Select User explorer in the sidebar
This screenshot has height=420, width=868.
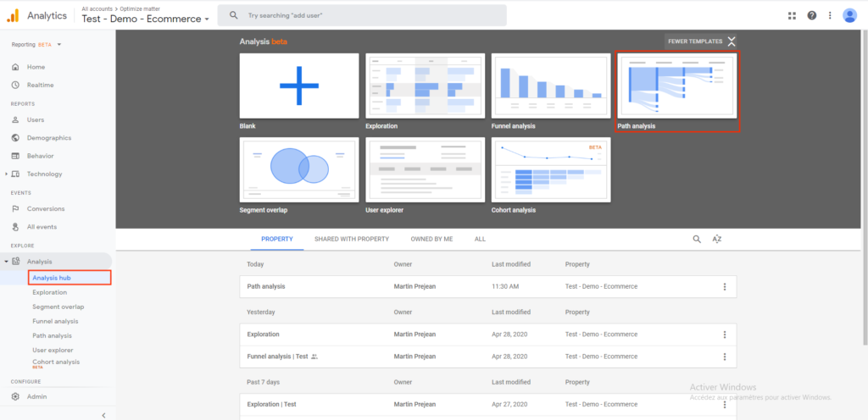(x=53, y=350)
